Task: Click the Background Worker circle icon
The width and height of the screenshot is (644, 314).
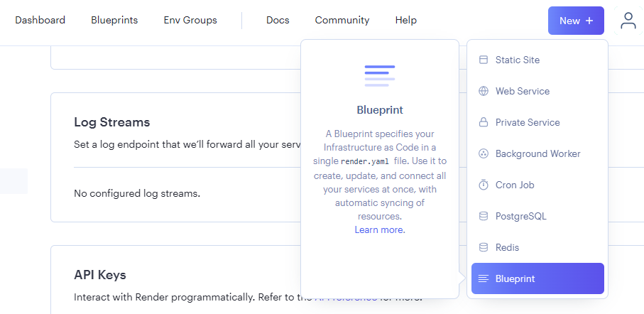Action: tap(484, 153)
